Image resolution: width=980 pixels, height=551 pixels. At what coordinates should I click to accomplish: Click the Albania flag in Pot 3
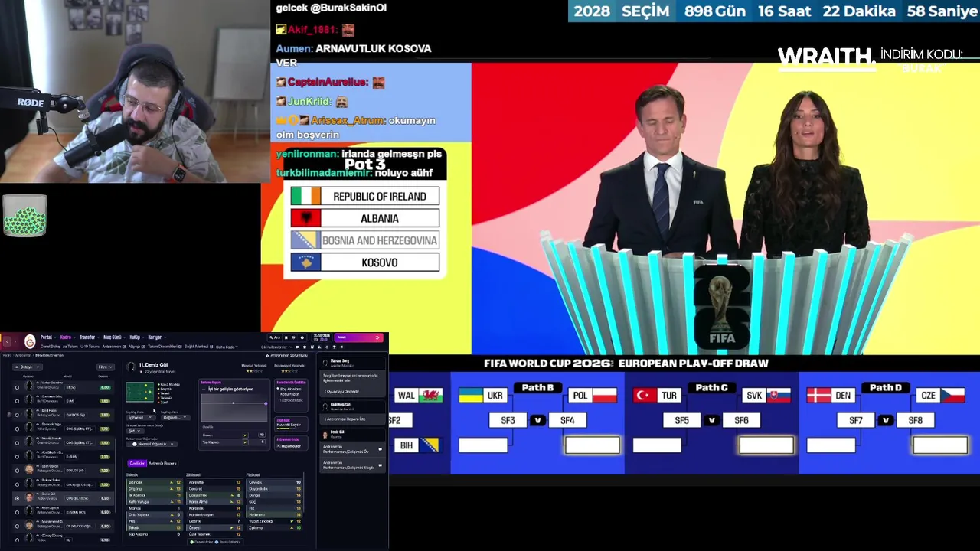[305, 219]
